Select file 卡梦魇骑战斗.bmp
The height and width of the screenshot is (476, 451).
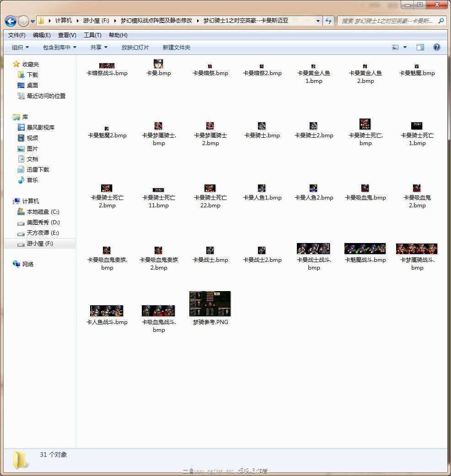(x=417, y=257)
